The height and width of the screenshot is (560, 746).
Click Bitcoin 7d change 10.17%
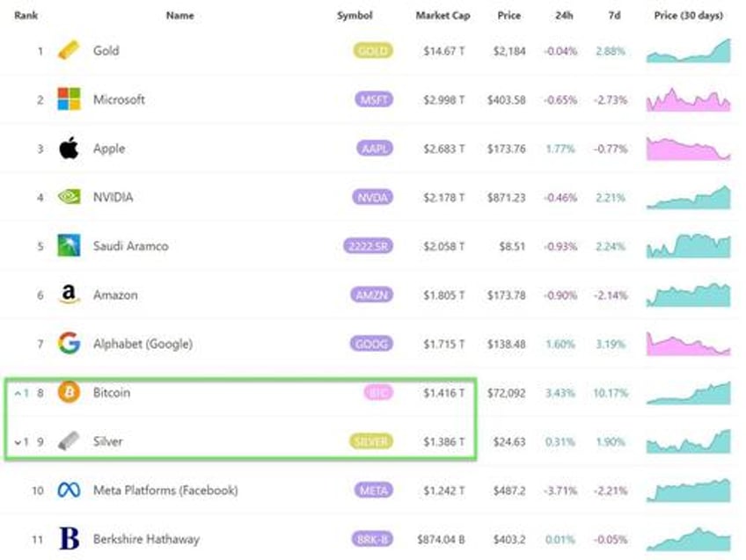(x=611, y=393)
